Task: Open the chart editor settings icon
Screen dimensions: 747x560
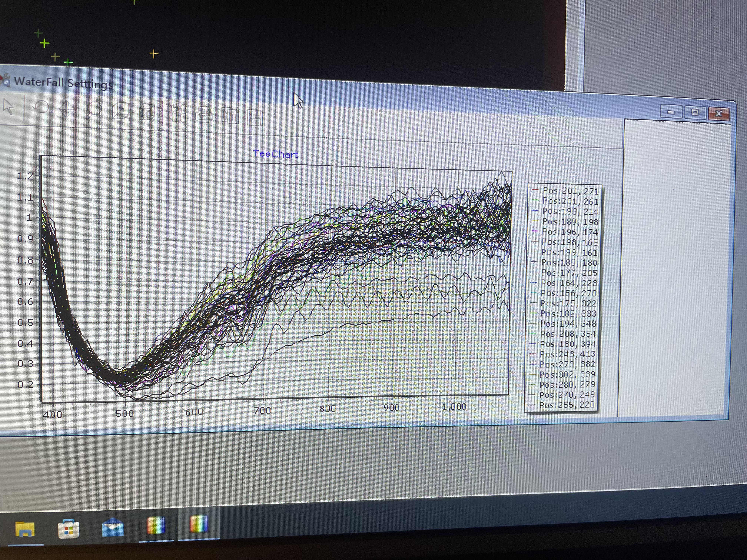Action: [179, 113]
